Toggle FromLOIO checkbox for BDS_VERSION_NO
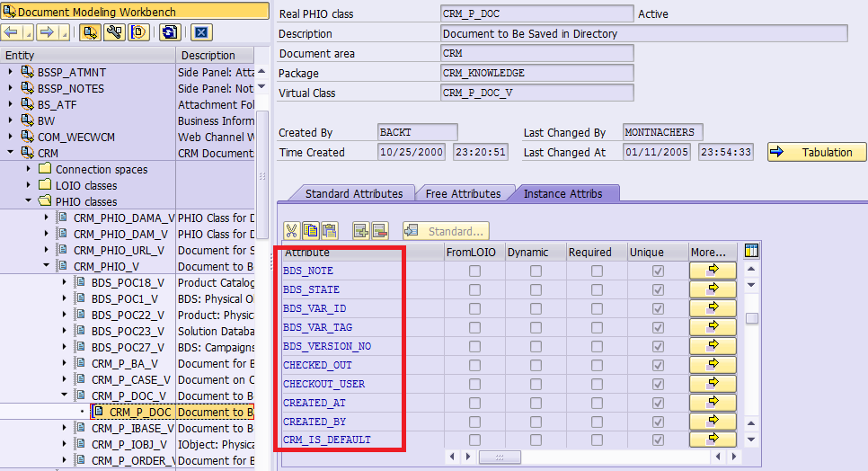This screenshot has height=471, width=868. click(475, 346)
